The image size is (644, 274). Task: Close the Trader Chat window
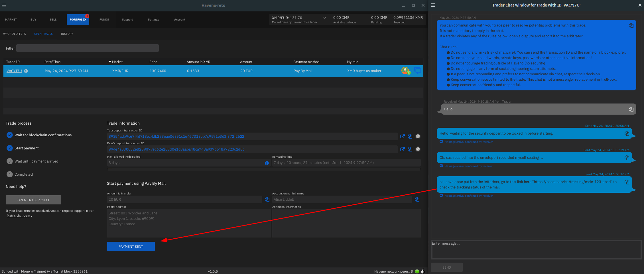click(640, 5)
